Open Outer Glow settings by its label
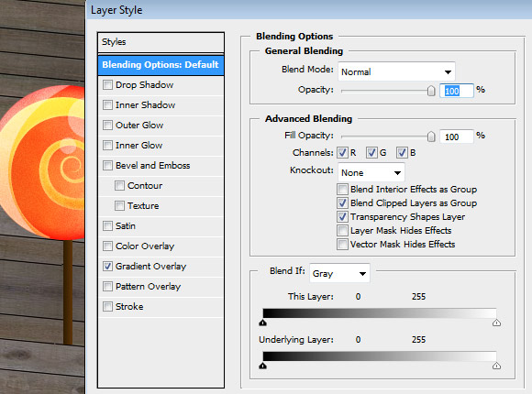 point(139,126)
